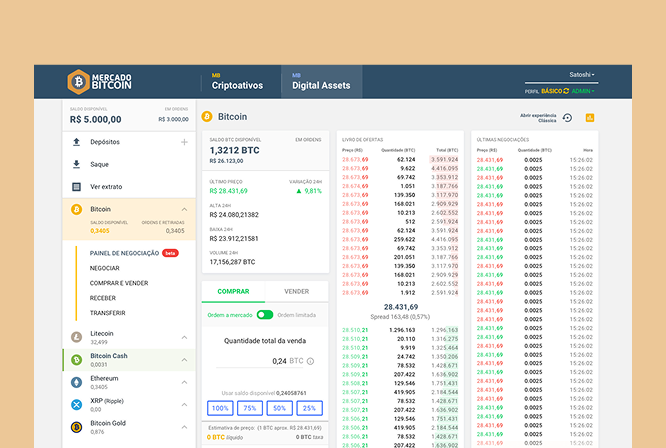This screenshot has width=666, height=448.
Task: Click the 1,3212 BTC balance value
Action: click(234, 150)
